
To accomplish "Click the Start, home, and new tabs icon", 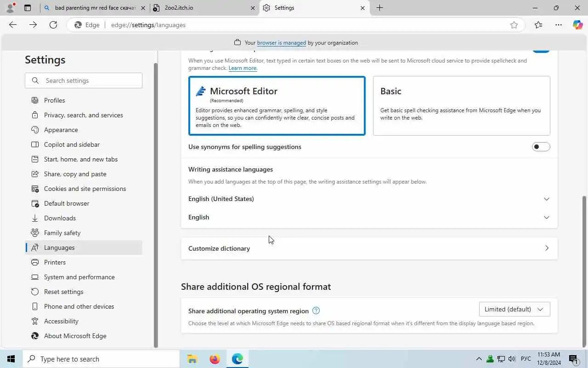I will click(x=35, y=159).
